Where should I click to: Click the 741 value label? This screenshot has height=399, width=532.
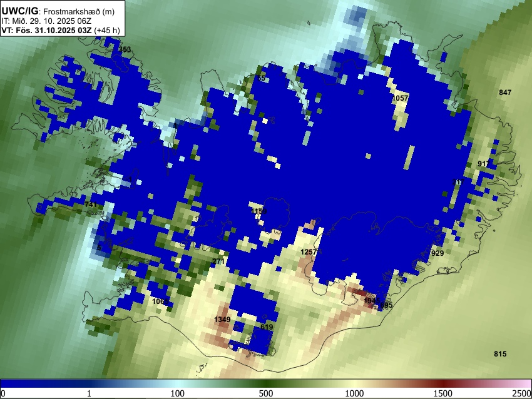click(91, 205)
